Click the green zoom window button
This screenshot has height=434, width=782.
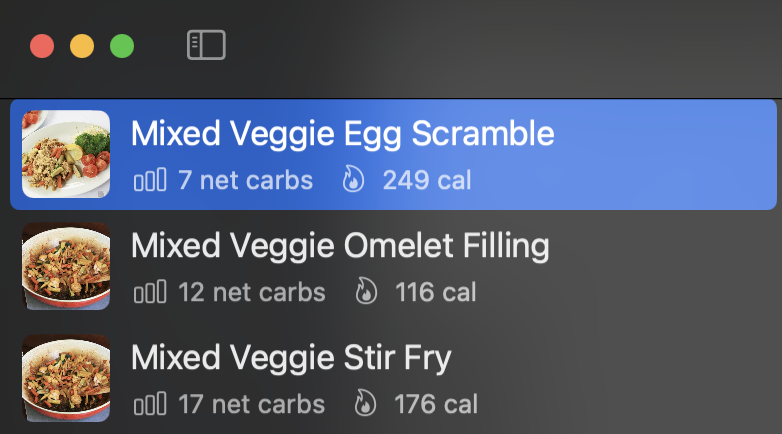click(x=122, y=46)
